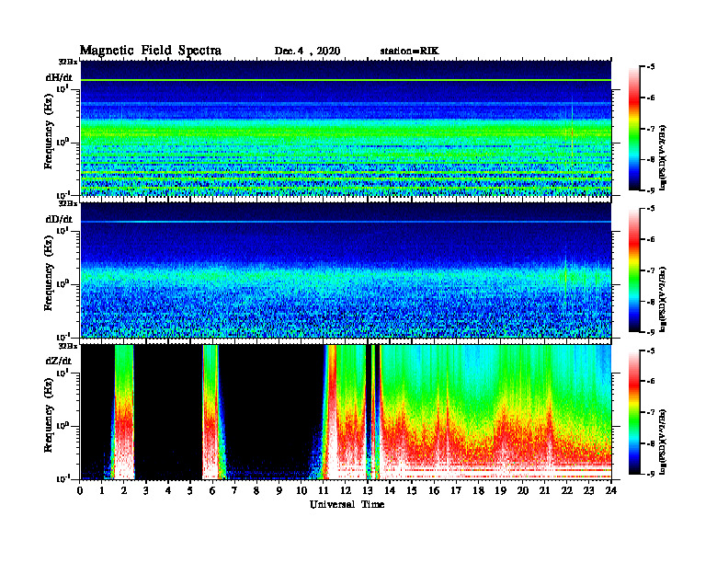728x563 pixels.
Task: Click the 10^0 frequency tick of dZ/dt panel
Action: coord(63,426)
